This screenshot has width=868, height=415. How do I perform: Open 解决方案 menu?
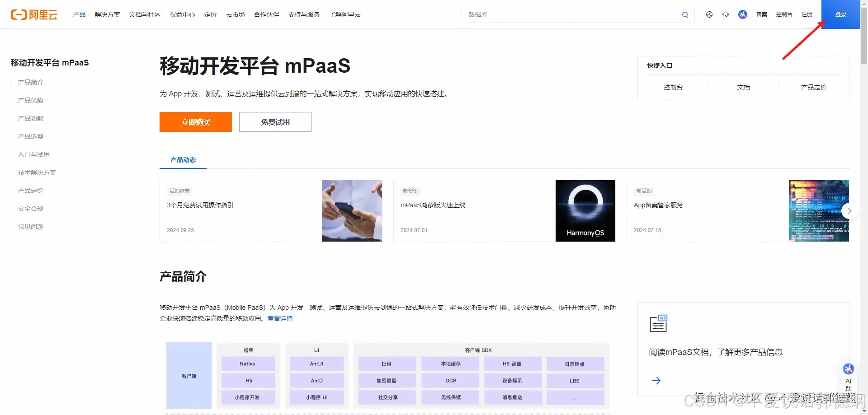[x=108, y=14]
